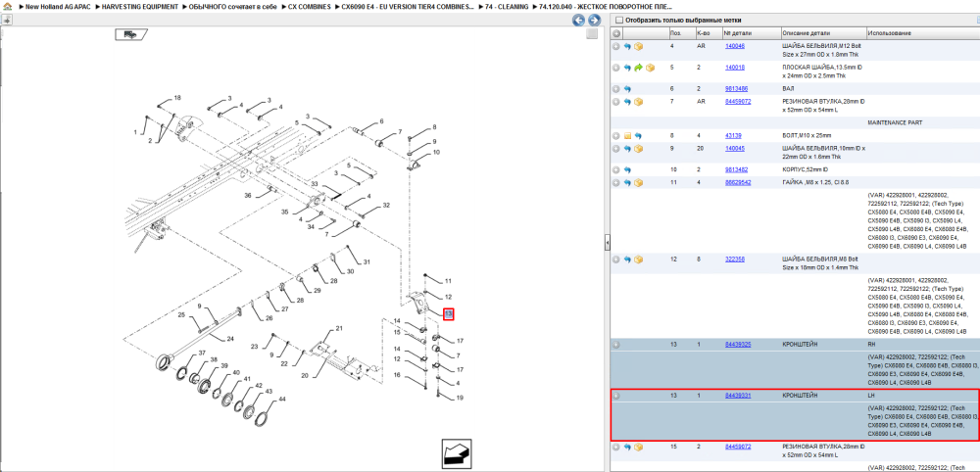Viewport: 980px width, 472px height.
Task: Select callout 21 in the diagram
Action: (339, 328)
